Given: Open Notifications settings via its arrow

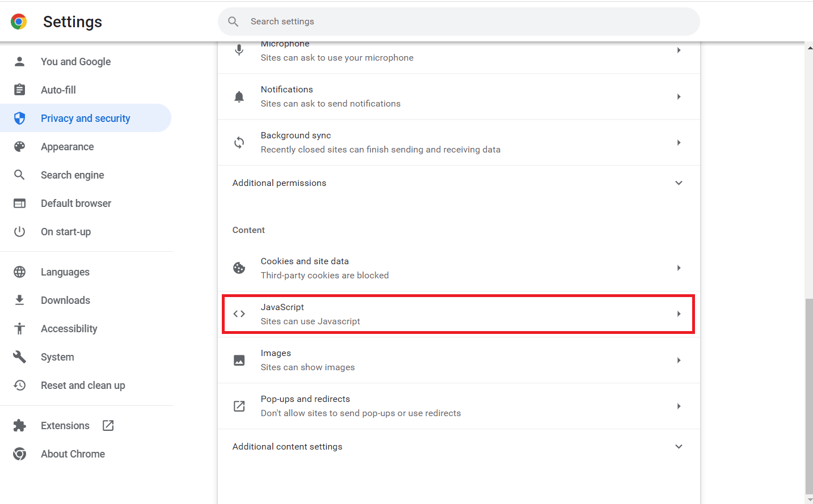Looking at the screenshot, I should (x=679, y=96).
